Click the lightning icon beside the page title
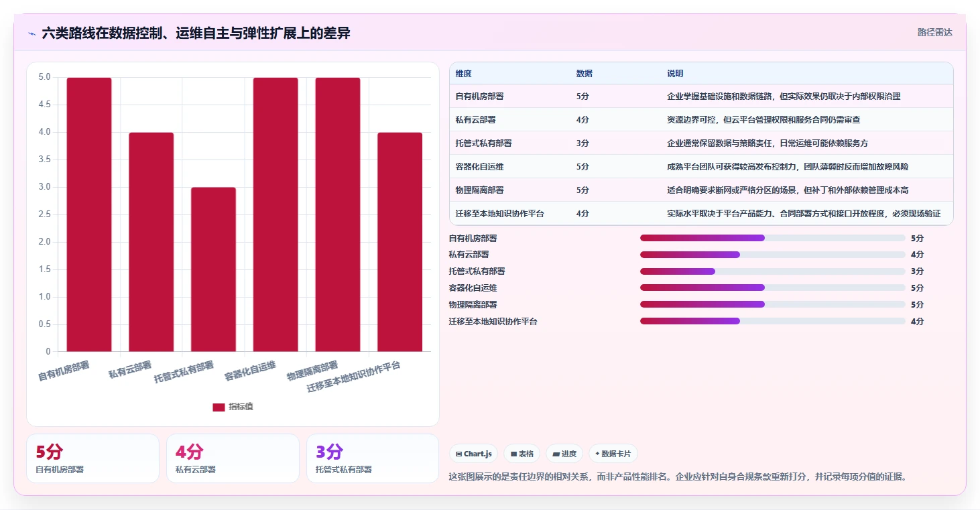The height and width of the screenshot is (510, 980). click(x=32, y=34)
